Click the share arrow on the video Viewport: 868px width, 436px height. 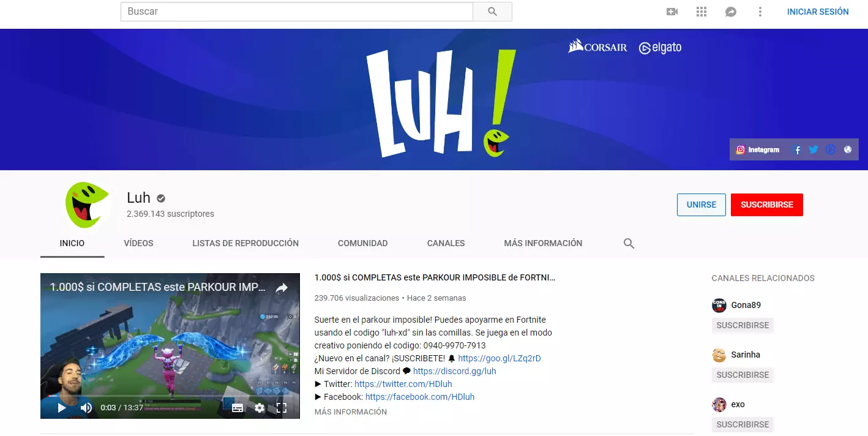pyautogui.click(x=281, y=288)
